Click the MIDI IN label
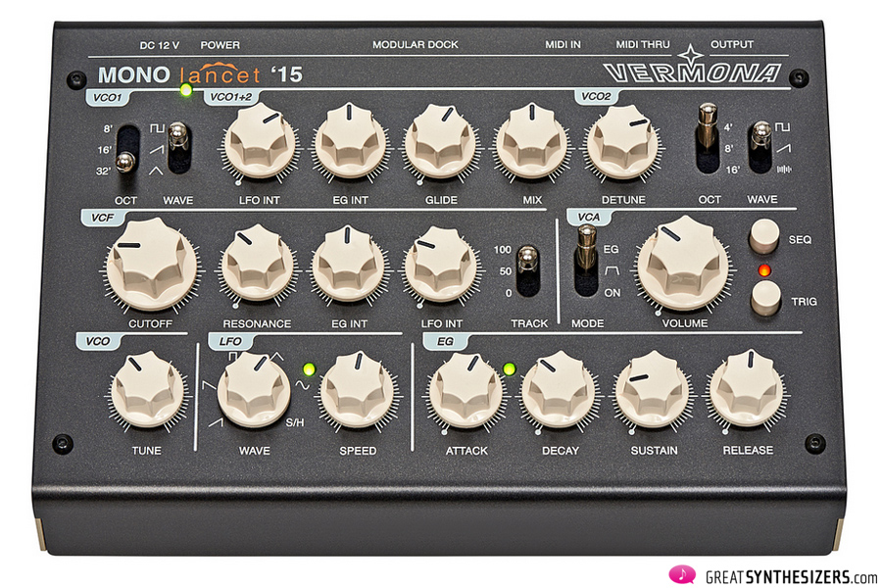Screen dimensions: 882x588 tap(563, 44)
